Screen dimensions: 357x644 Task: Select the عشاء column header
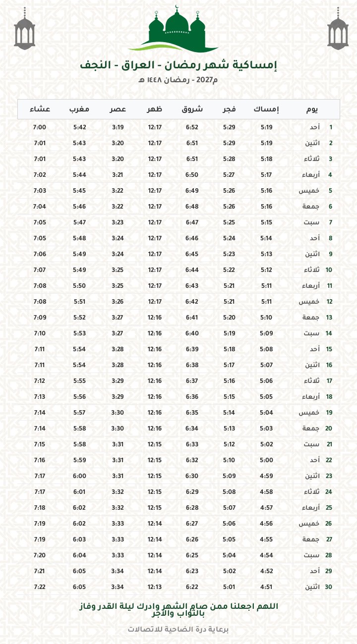(x=39, y=109)
